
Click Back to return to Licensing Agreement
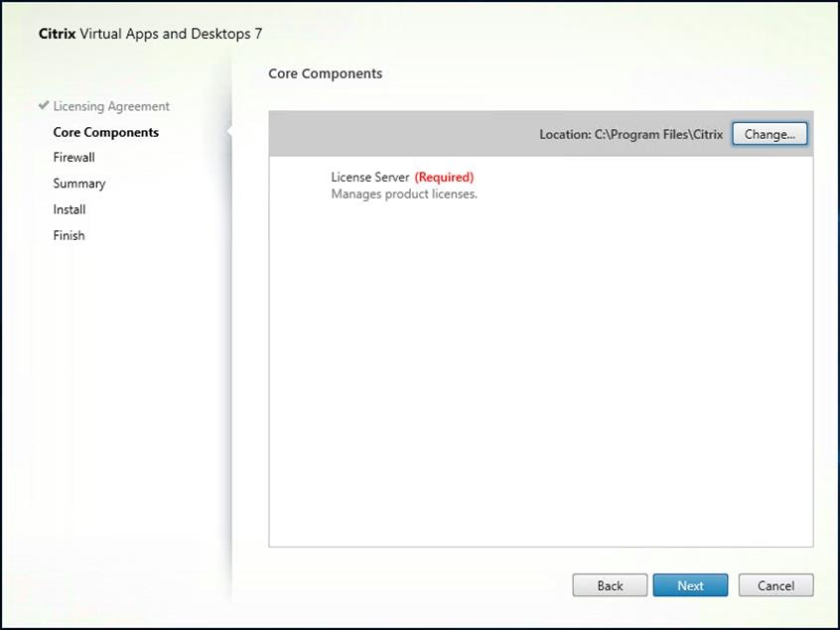tap(610, 585)
